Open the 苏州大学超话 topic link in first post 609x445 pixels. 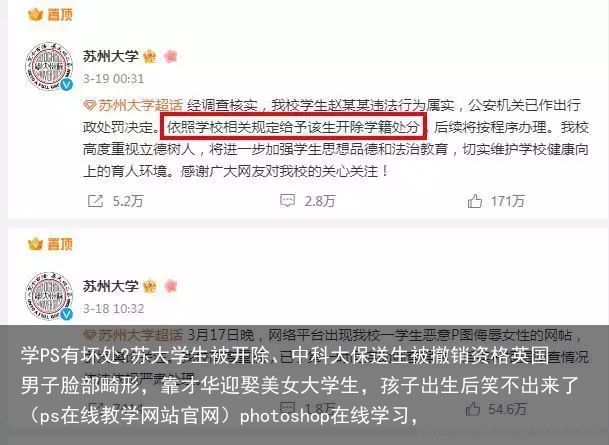coord(133,105)
